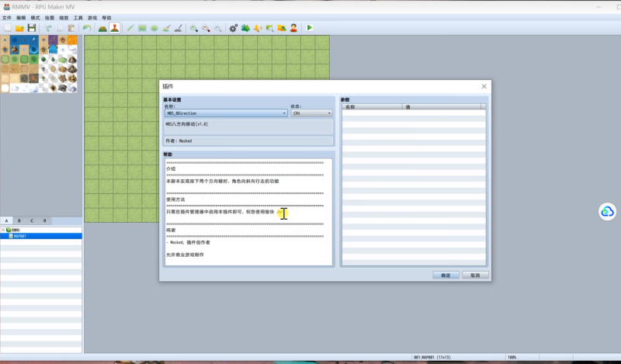Click the MBS八方向移动 description text

187,124
